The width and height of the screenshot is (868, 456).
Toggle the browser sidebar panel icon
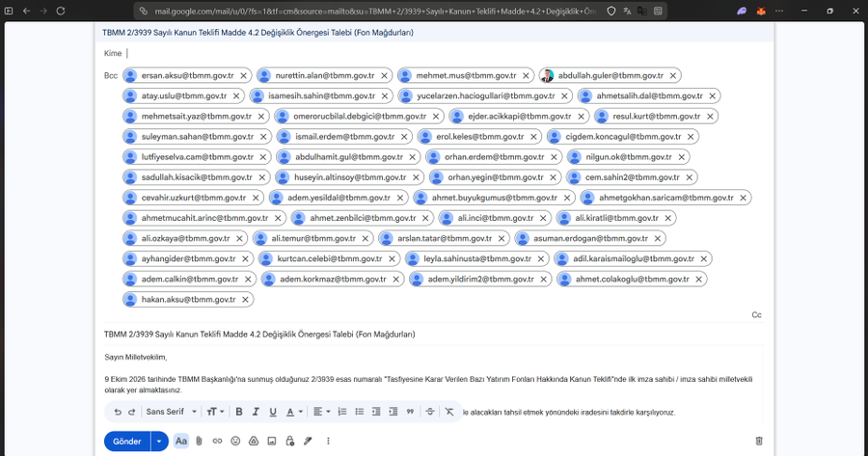tap(9, 11)
